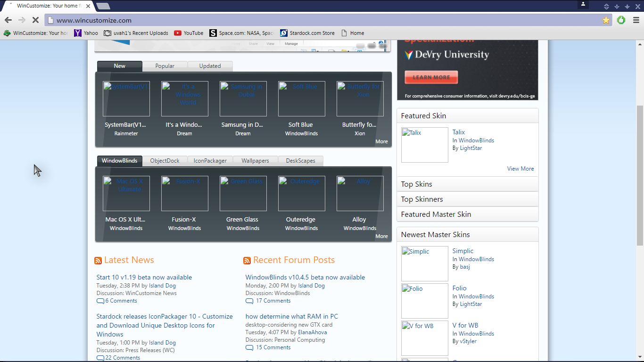Open Start 10 v1.19 beta news article

[x=144, y=277]
